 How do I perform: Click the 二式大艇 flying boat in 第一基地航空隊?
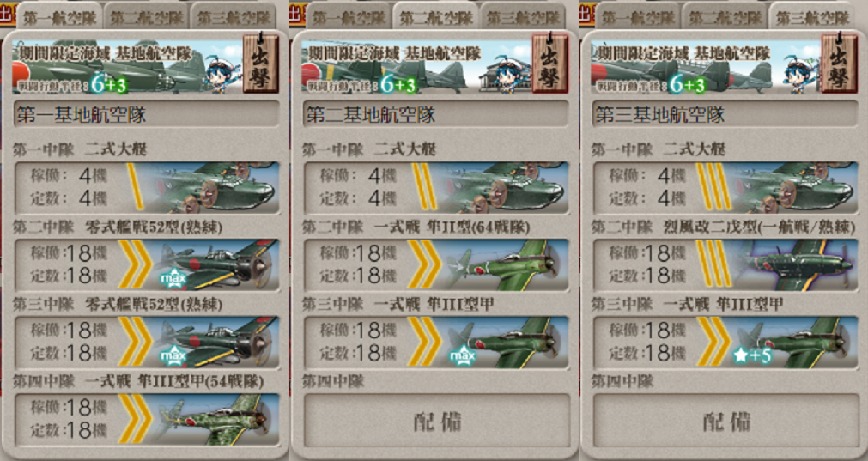tap(147, 188)
